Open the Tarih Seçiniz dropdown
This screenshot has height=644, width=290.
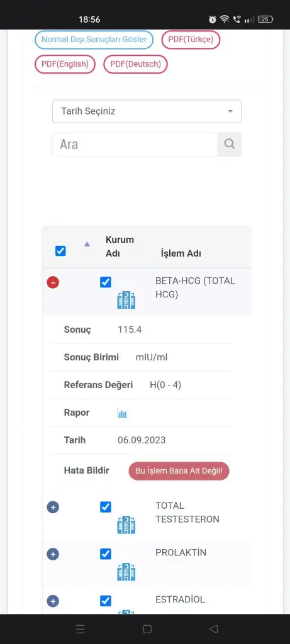pos(147,111)
